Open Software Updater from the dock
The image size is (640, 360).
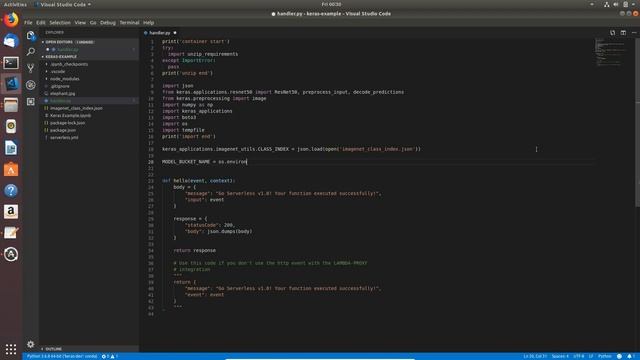coord(11,254)
